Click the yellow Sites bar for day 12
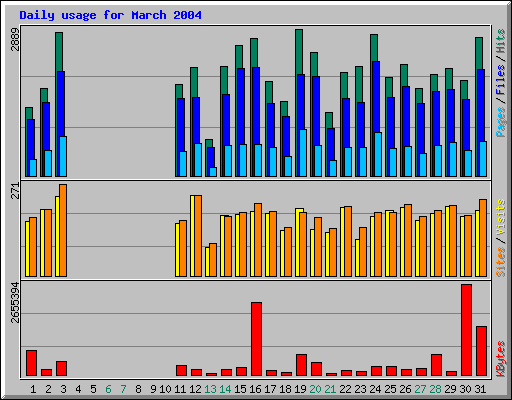Viewport: 512px width, 400px height. coord(192,236)
